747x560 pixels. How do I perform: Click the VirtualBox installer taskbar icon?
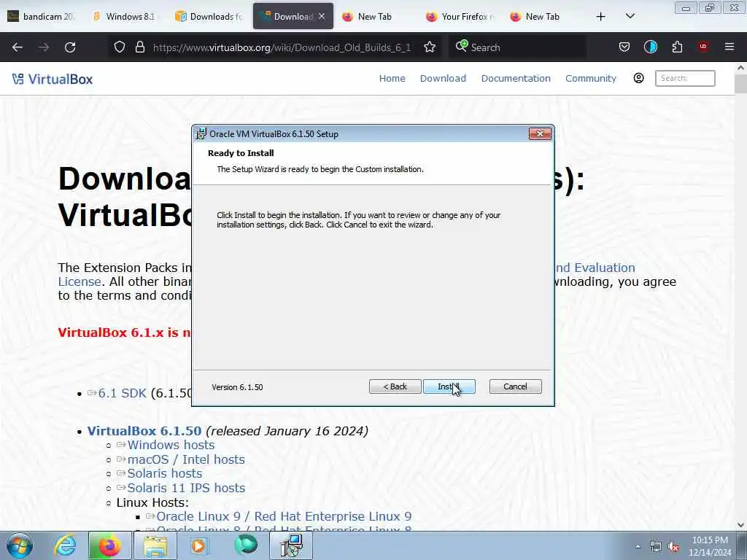[x=291, y=545]
